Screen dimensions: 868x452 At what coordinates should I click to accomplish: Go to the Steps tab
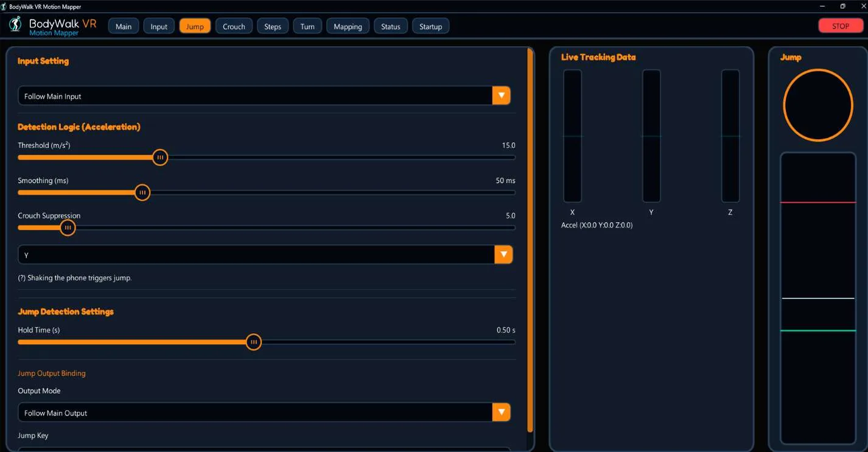tap(273, 26)
